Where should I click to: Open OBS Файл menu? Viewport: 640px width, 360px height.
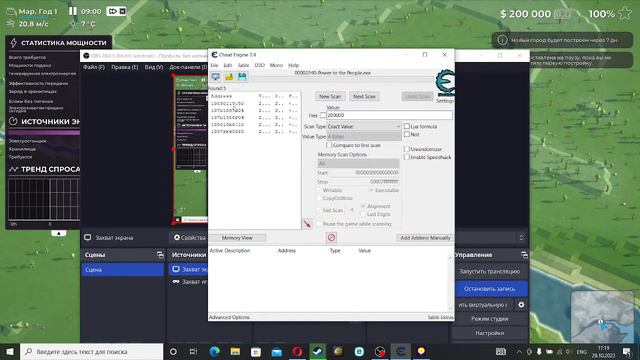tap(94, 67)
